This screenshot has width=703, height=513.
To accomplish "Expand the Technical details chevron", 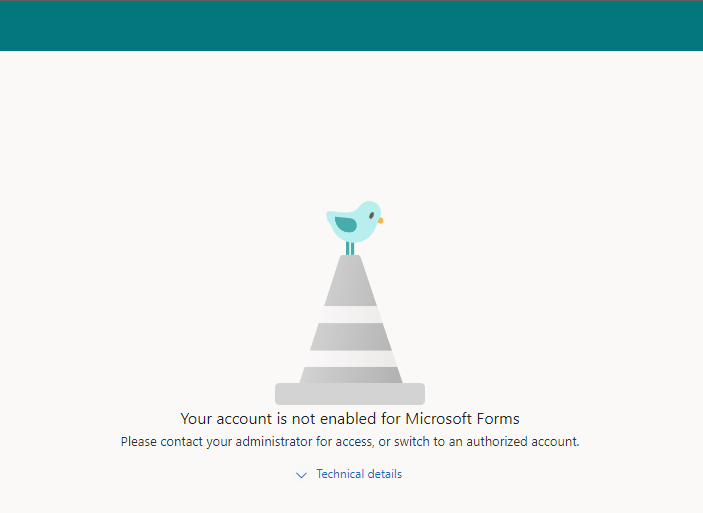I will click(301, 475).
